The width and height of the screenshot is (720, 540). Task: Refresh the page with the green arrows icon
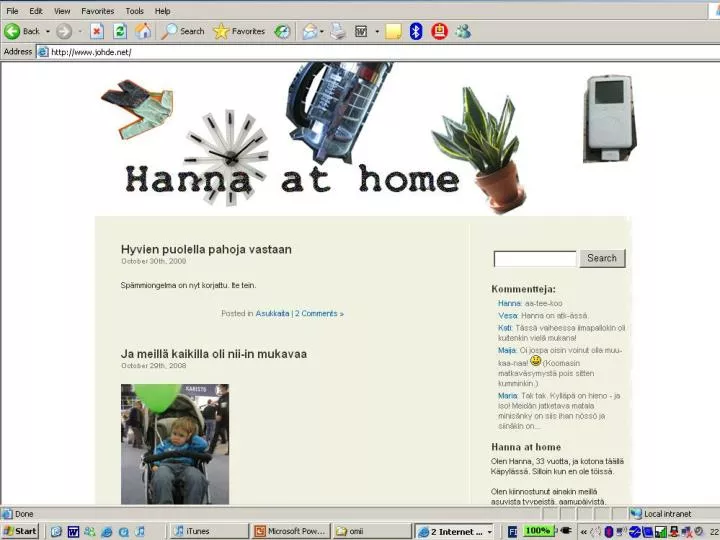pos(120,32)
